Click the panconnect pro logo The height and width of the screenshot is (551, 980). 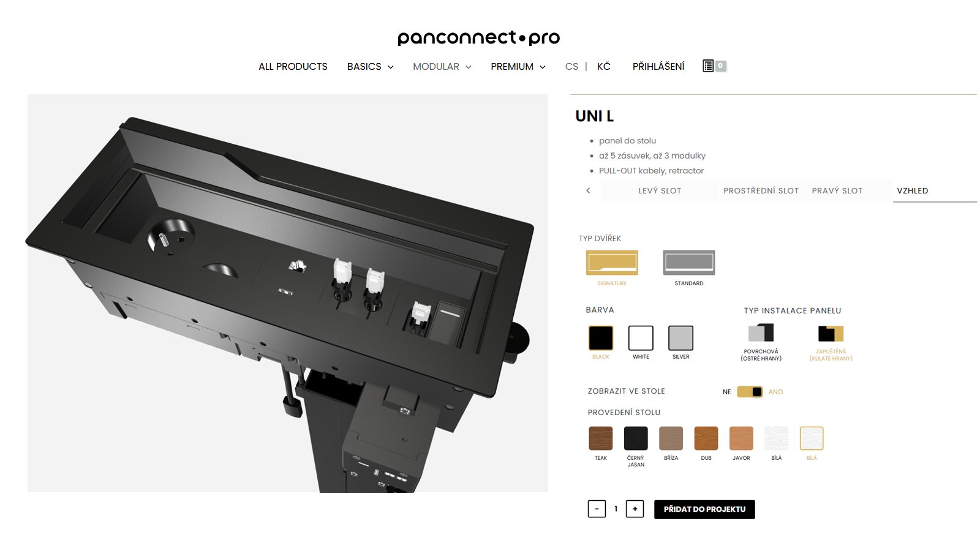click(478, 38)
